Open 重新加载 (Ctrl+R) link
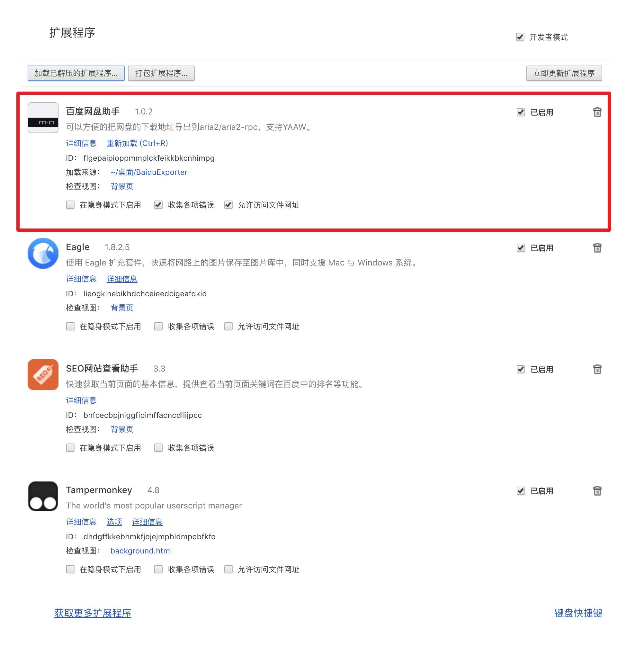Screen dimensions: 644x646 137,143
